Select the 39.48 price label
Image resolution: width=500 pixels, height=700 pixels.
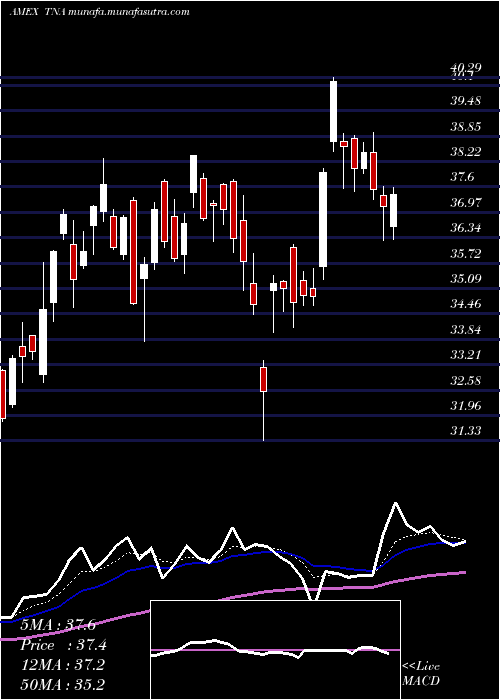(466, 101)
